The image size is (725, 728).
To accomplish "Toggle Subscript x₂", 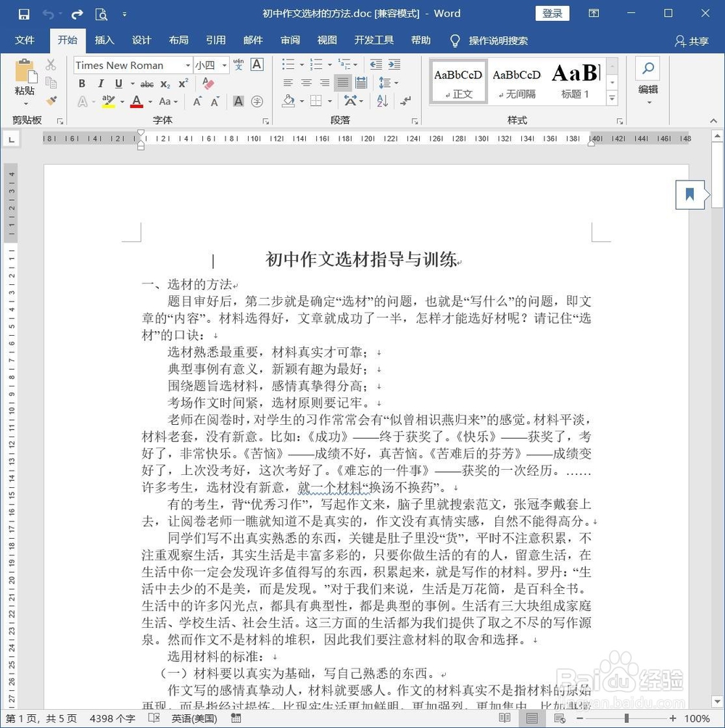I will 165,84.
